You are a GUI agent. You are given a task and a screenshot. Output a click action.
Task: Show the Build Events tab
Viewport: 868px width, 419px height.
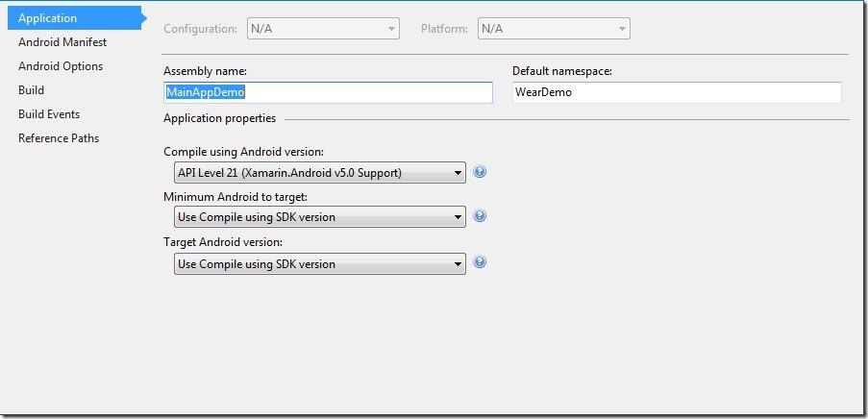(49, 114)
